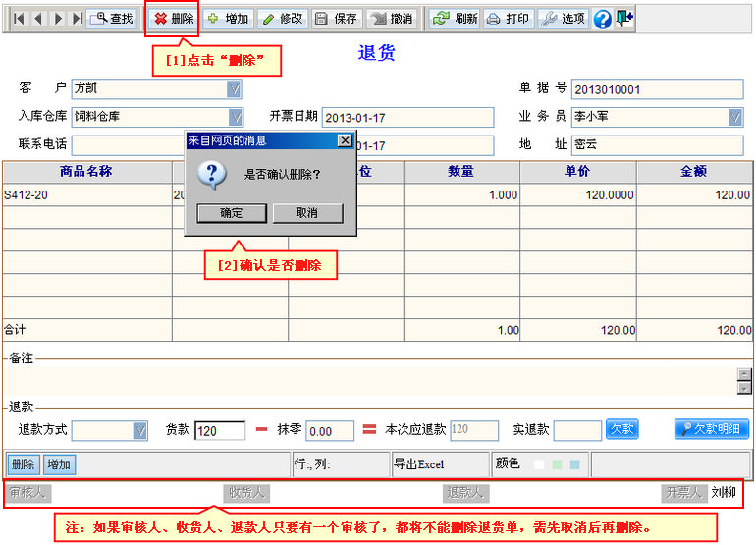Click the 保存 save toolbar button
Screen dimensions: 756x545
336,19
